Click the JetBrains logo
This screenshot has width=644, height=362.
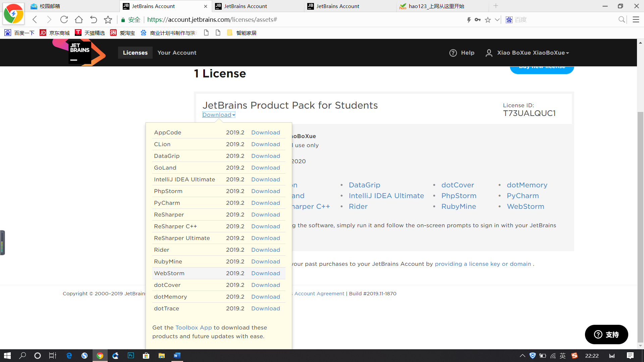(79, 52)
